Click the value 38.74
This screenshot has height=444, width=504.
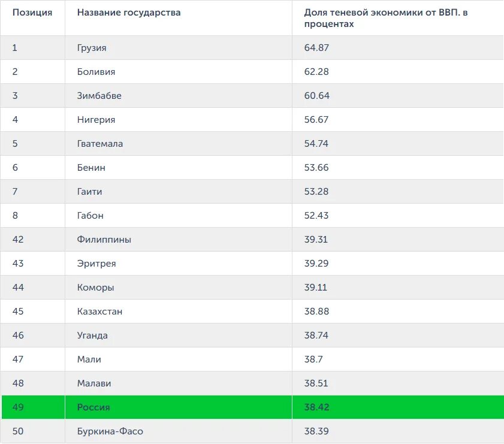point(316,336)
